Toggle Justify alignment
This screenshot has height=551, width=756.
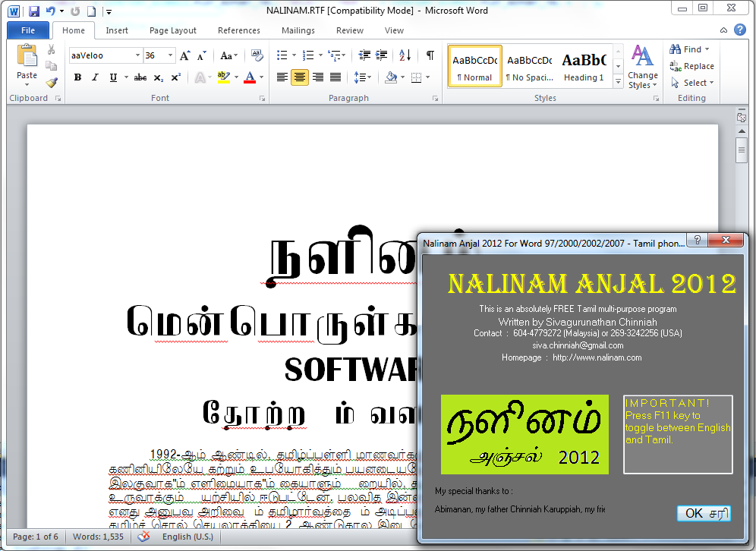(x=335, y=77)
